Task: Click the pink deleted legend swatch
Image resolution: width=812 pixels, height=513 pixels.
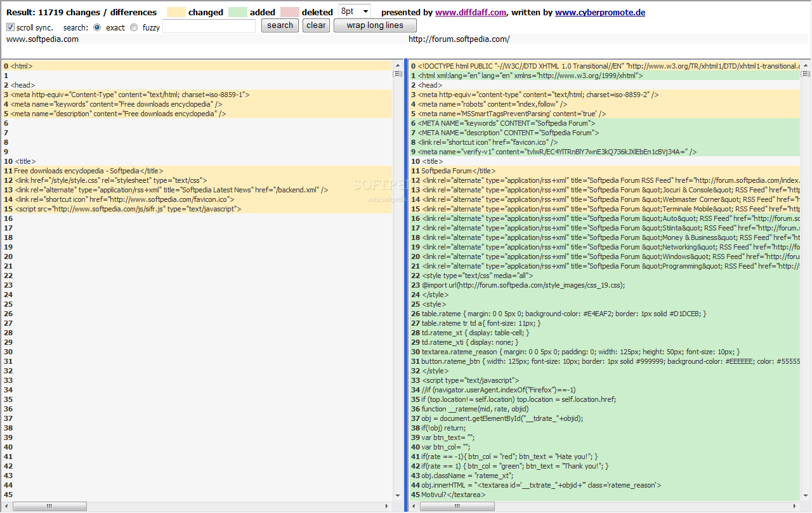Action: click(290, 12)
